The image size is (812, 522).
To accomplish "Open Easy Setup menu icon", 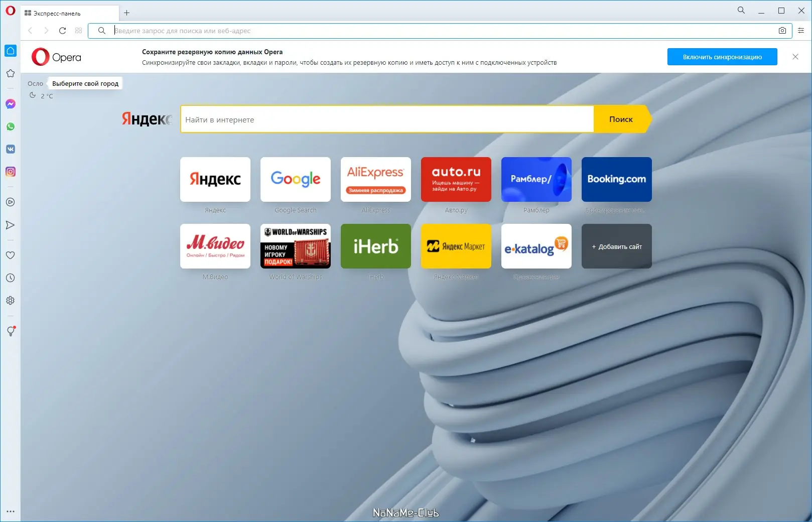I will coord(801,31).
